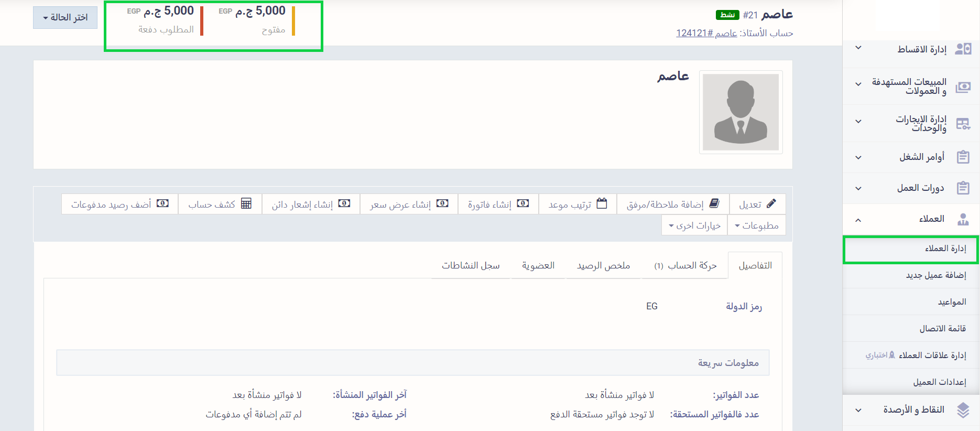Collapse the العملاء sidebar section
Image resolution: width=980 pixels, height=431 pixels.
(858, 220)
